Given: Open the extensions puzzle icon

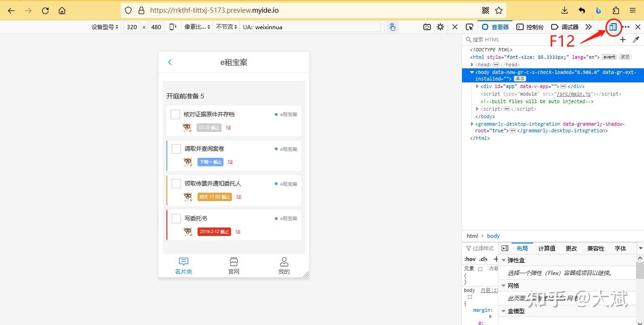Looking at the screenshot, I should tap(616, 10).
